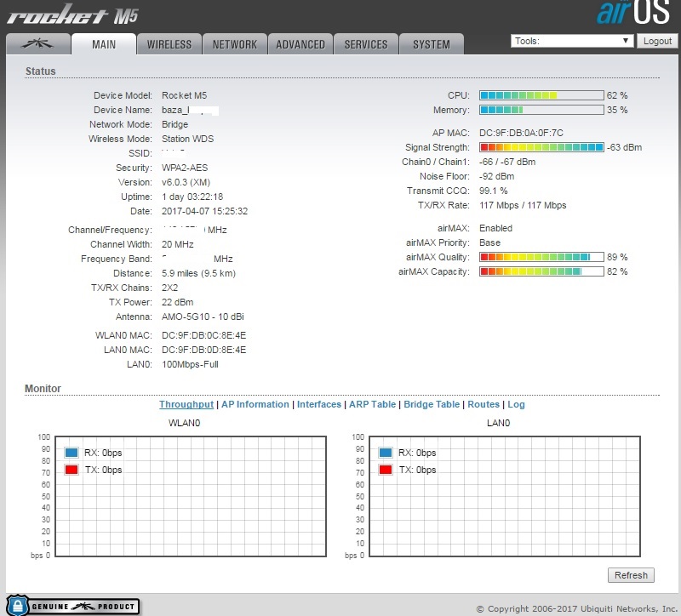The image size is (681, 616).
Task: Click the airMAX Priority value Base
Action: [490, 242]
